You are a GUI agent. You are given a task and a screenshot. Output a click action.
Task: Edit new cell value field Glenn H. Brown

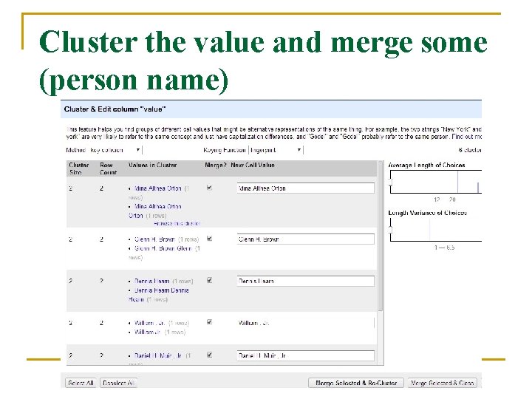point(305,239)
